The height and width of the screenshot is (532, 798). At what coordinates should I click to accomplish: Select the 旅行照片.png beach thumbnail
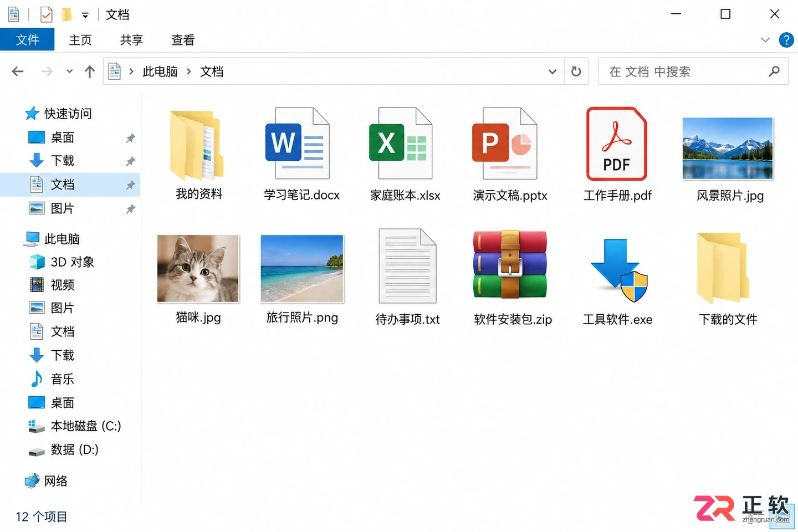pyautogui.click(x=302, y=269)
